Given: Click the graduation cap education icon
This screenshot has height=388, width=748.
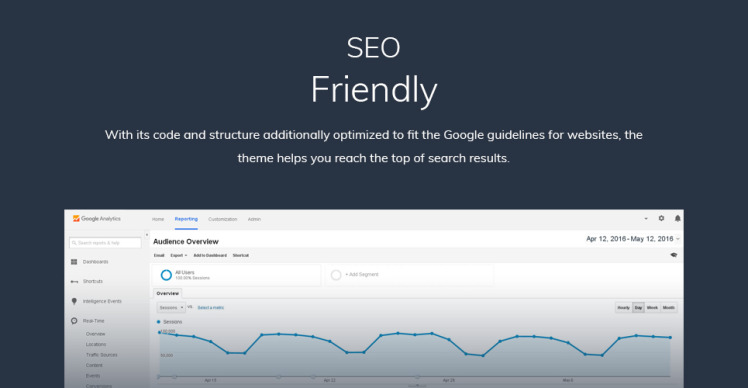Looking at the screenshot, I should tap(674, 255).
